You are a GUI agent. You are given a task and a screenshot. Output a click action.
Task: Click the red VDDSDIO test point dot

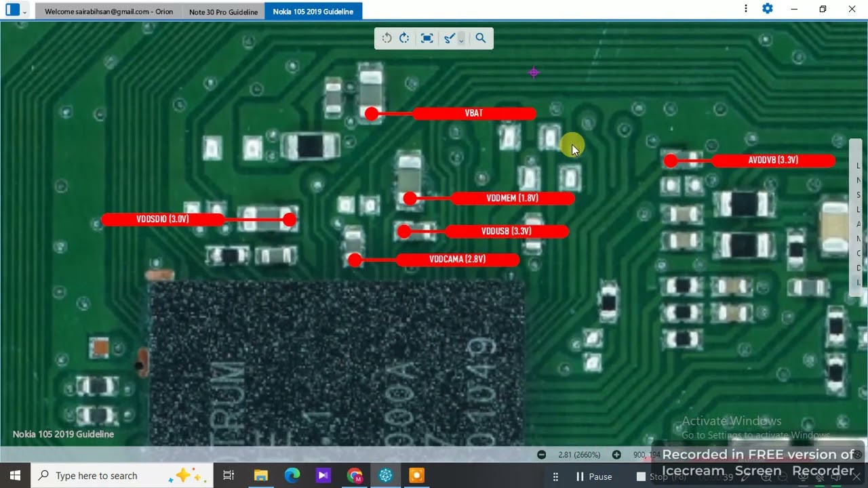point(290,220)
